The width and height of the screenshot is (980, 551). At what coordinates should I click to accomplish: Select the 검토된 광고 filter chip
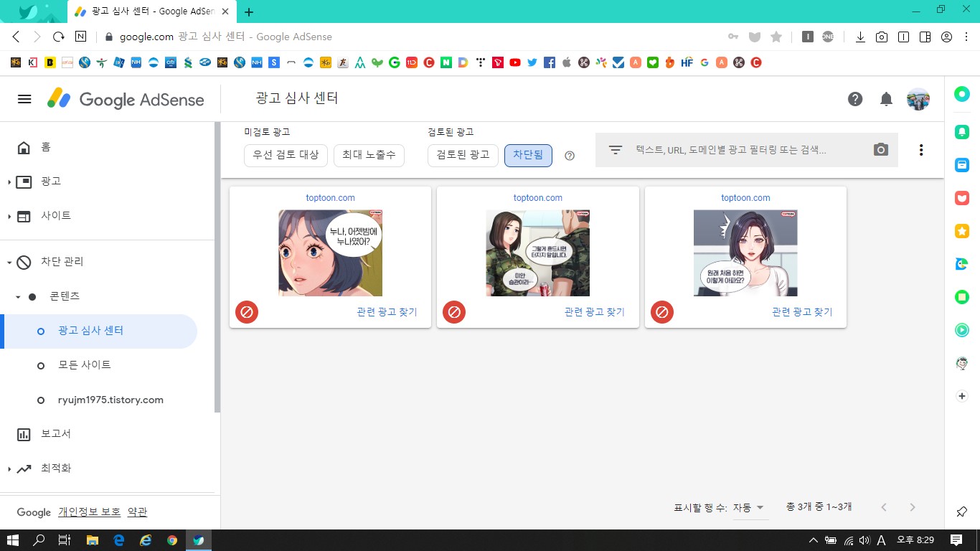coord(463,156)
